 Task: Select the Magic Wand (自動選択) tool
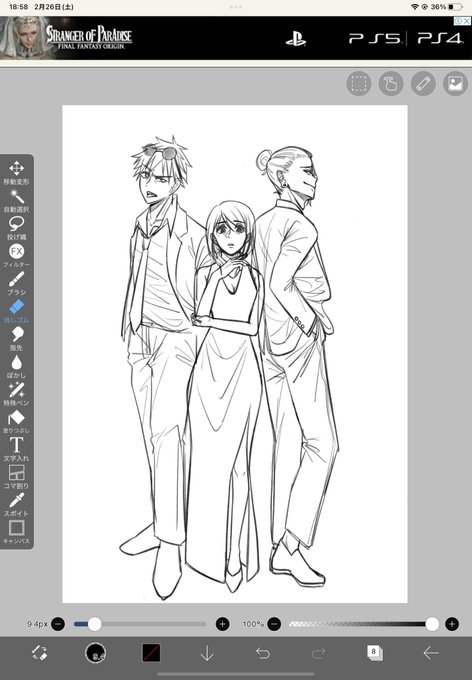[16, 200]
